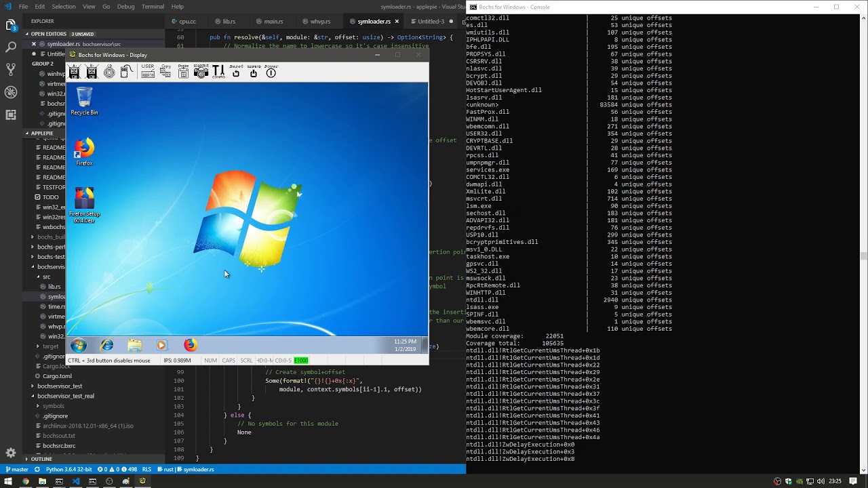Open the Edit menu in VS Code

[40, 6]
